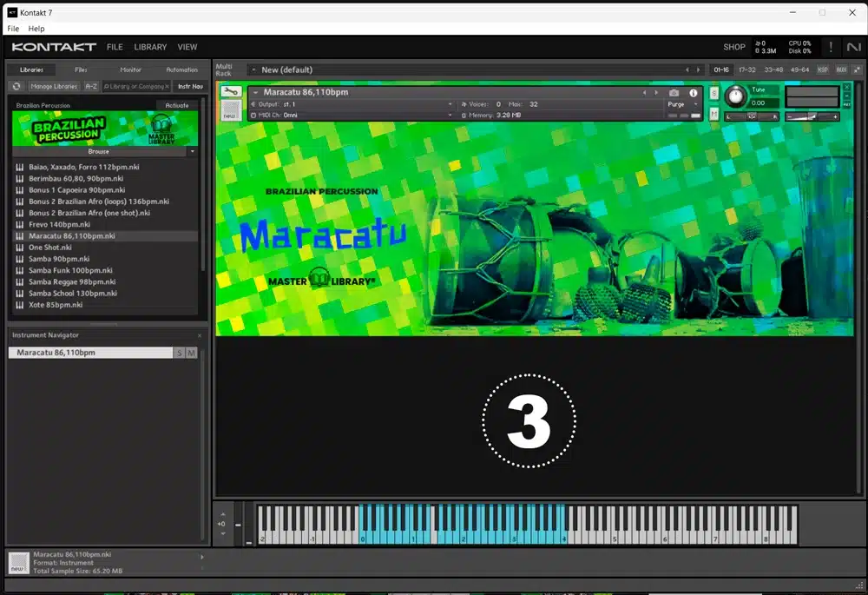The image size is (868, 595).
Task: Go to previous instrument with left arrow
Action: 644,93
